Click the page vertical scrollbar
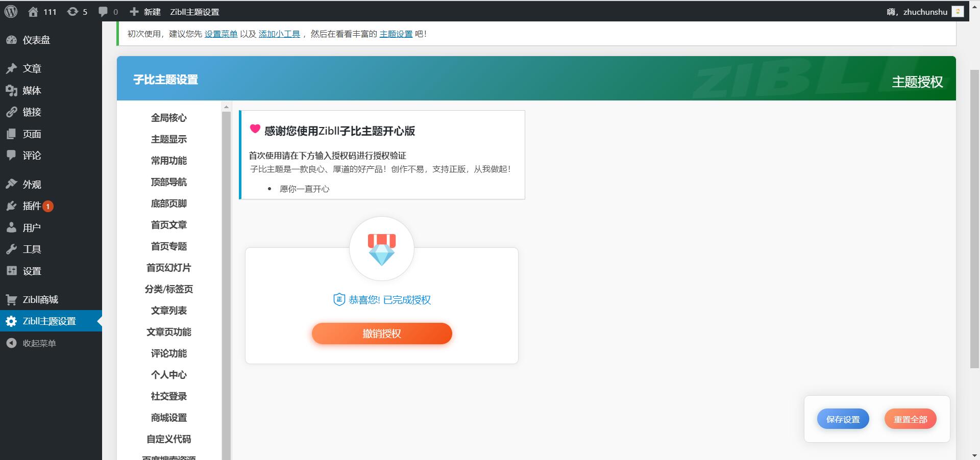This screenshot has height=460, width=980. tap(974, 219)
